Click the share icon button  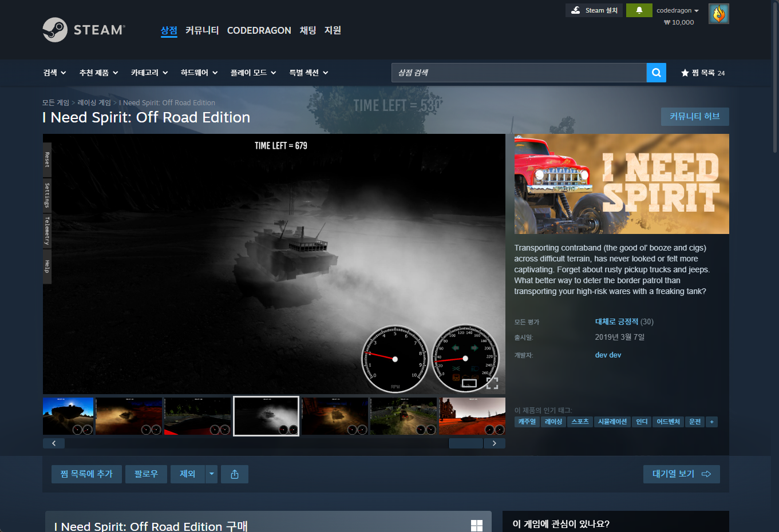(x=235, y=474)
